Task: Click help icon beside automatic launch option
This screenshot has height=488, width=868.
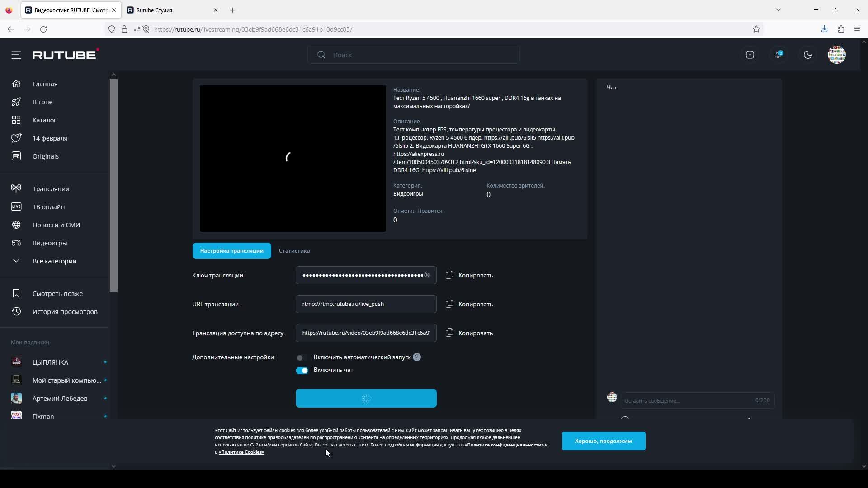Action: (417, 357)
